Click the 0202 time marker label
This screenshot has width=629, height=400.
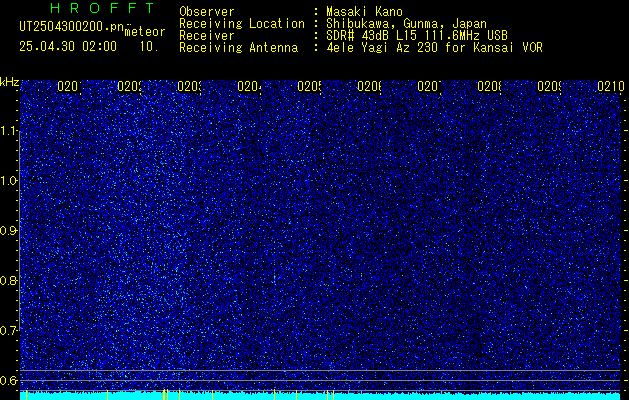pyautogui.click(x=130, y=86)
